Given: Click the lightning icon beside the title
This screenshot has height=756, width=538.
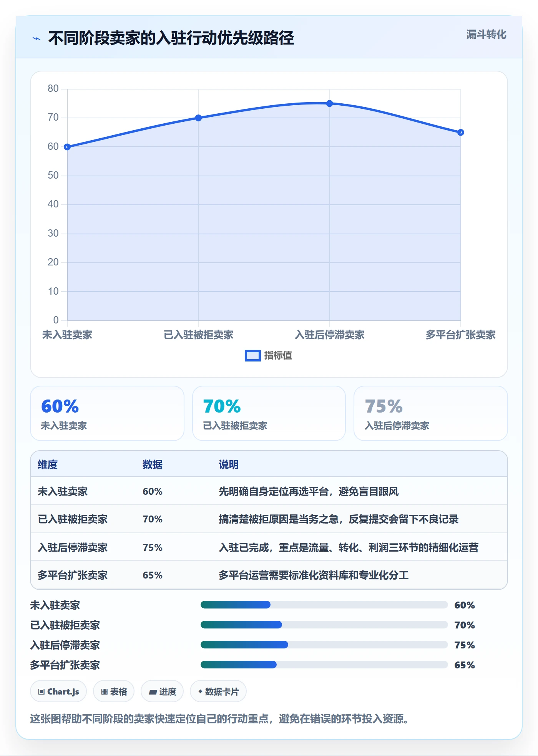Looking at the screenshot, I should pos(37,38).
